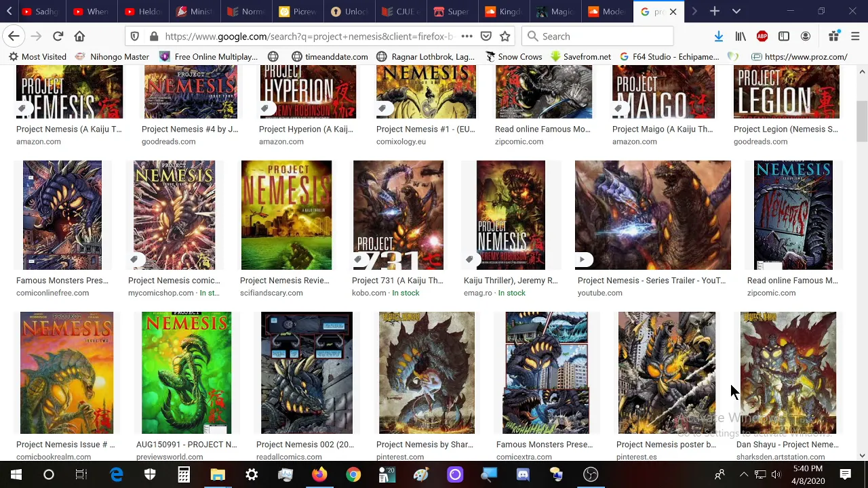Click 'Project Nemesis #4 by J...' caption

190,129
